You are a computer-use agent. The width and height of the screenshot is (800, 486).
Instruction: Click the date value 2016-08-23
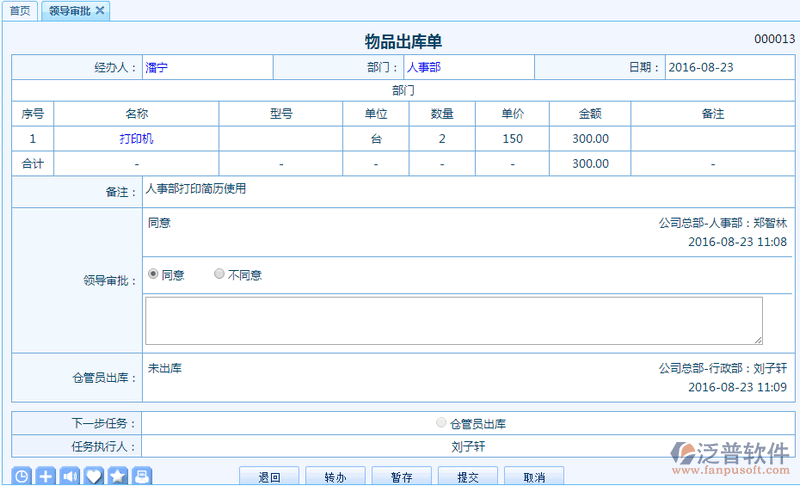click(x=701, y=67)
